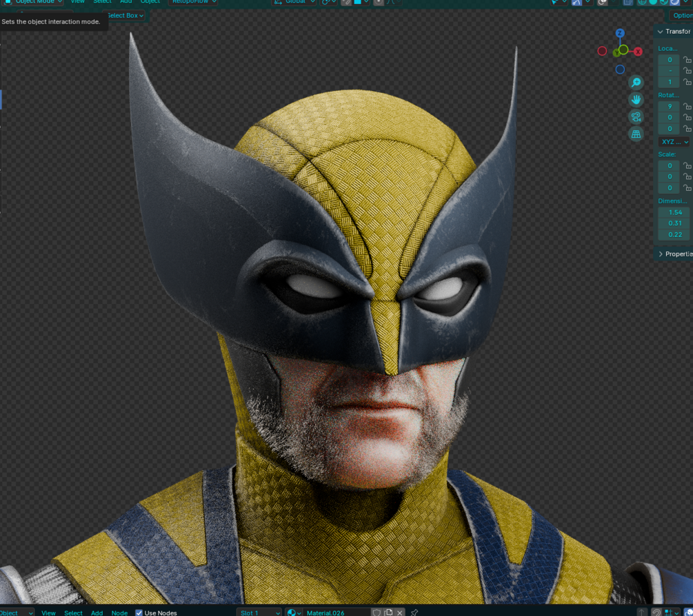
Task: Open the RetopoFlow dropdown menu
Action: pos(193,2)
